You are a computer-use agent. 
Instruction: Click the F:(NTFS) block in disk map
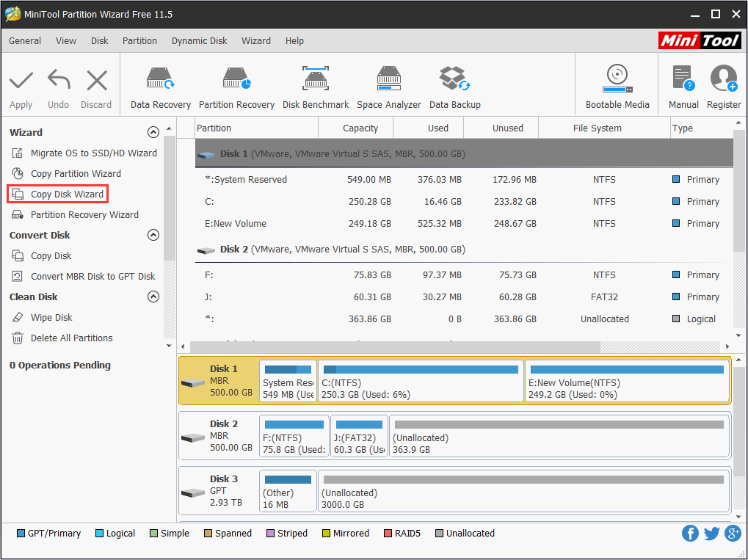pos(294,435)
